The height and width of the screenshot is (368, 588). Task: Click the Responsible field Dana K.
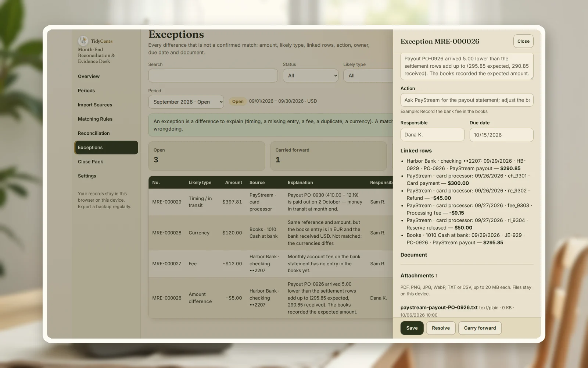tap(433, 135)
